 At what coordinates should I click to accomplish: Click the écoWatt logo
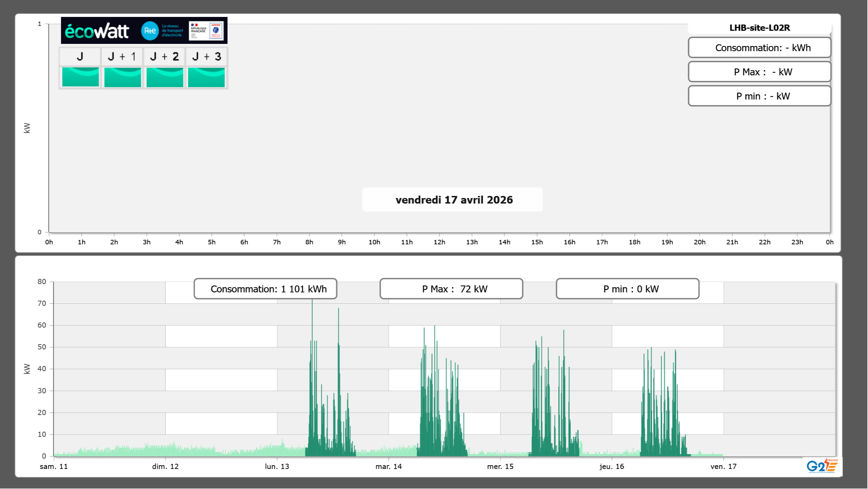[97, 31]
